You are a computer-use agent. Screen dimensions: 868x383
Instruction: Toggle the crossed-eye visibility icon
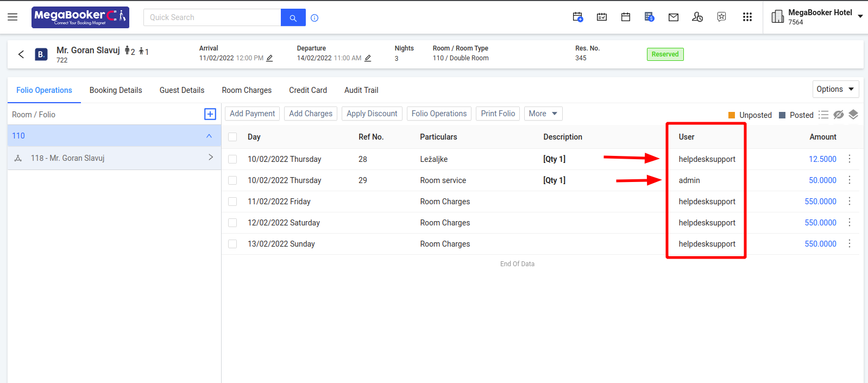pyautogui.click(x=839, y=115)
